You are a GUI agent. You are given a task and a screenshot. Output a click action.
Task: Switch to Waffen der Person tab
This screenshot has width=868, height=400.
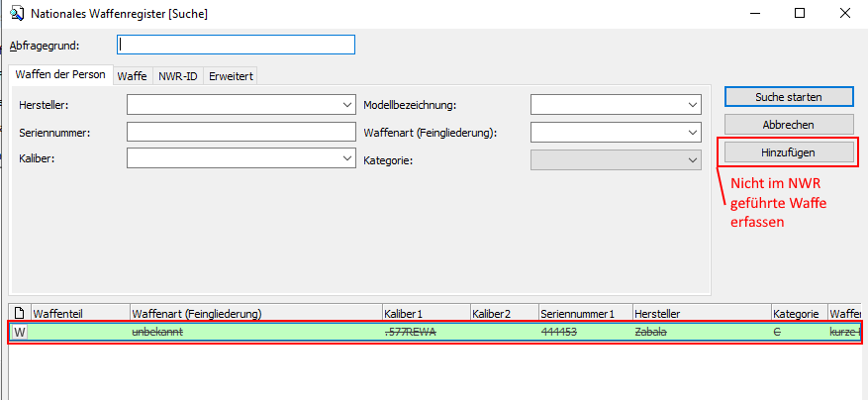point(61,74)
